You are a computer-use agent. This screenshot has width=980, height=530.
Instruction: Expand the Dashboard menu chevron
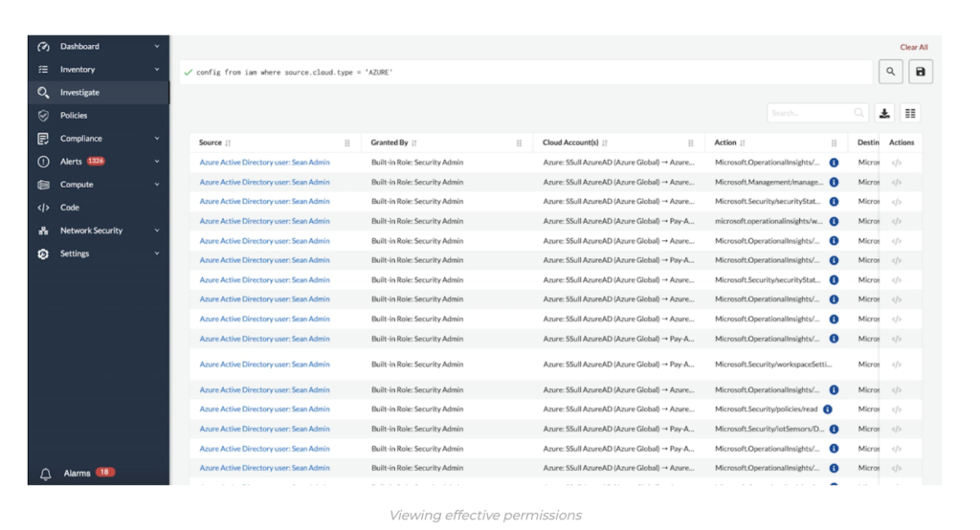click(157, 46)
